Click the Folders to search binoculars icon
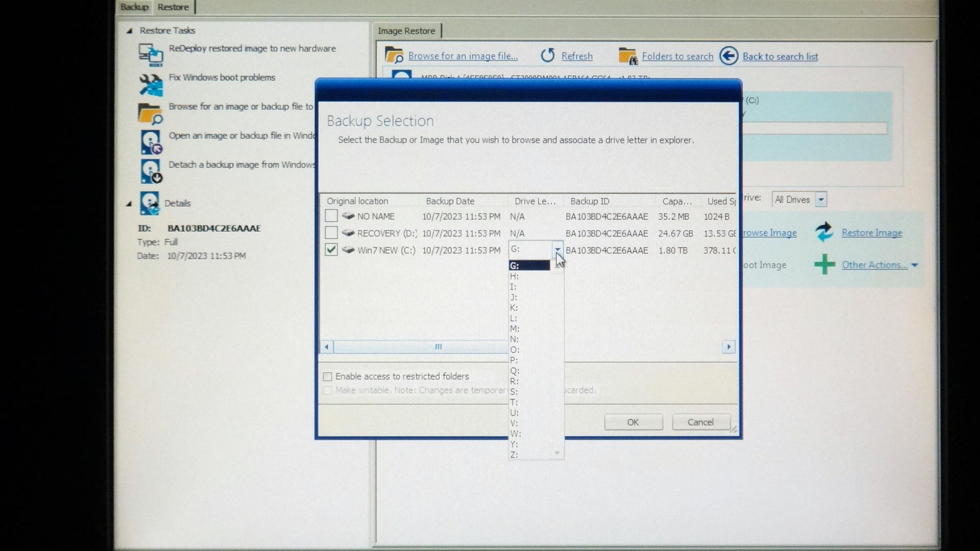This screenshot has width=980, height=551. coord(628,56)
